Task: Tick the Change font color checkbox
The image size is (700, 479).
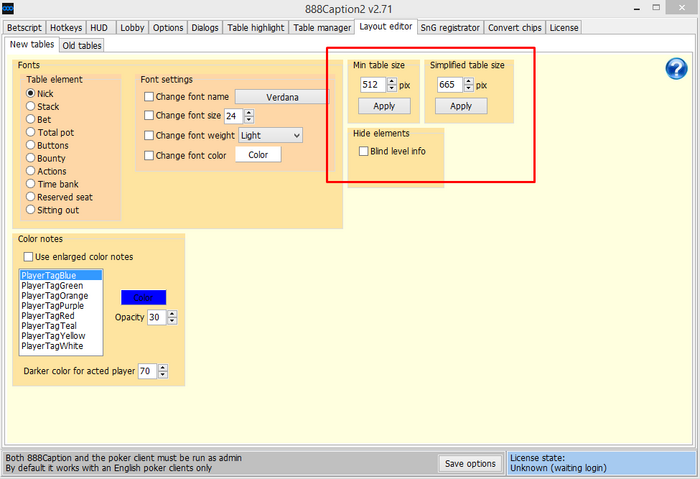Action: pos(149,155)
